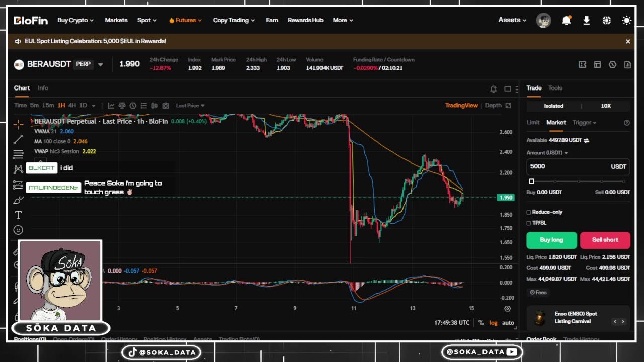
Task: Open the chart Indicators icon
Action: point(111,106)
